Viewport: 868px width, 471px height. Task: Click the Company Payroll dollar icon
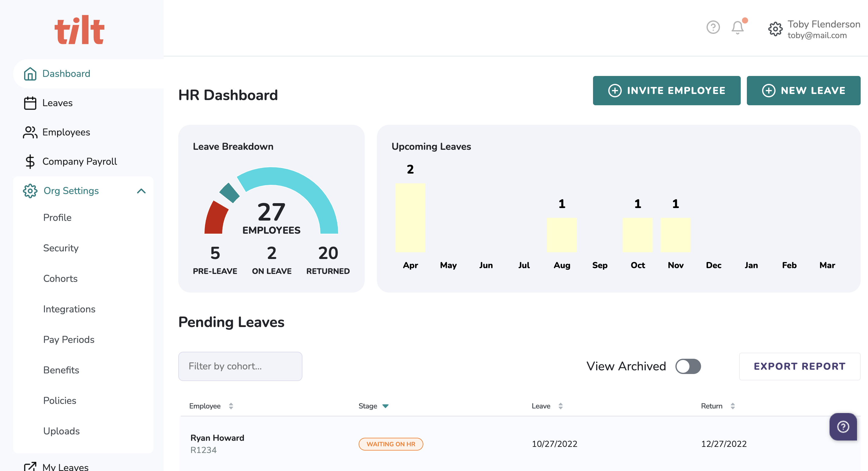point(30,162)
